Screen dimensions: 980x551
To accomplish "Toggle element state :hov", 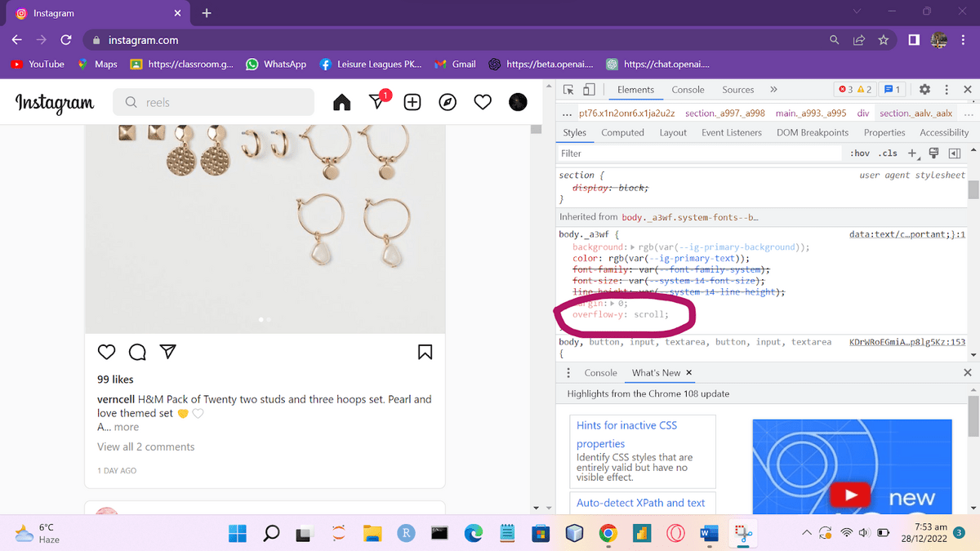I will click(x=859, y=153).
